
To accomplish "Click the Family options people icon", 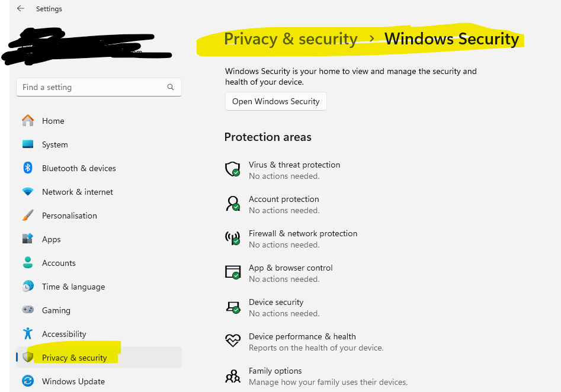I will pos(233,376).
